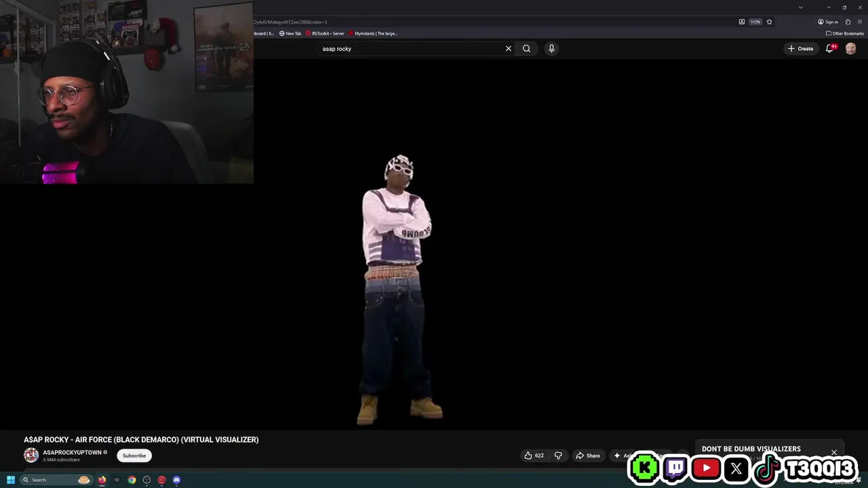
Task: Click the browser address bar
Action: point(495,22)
